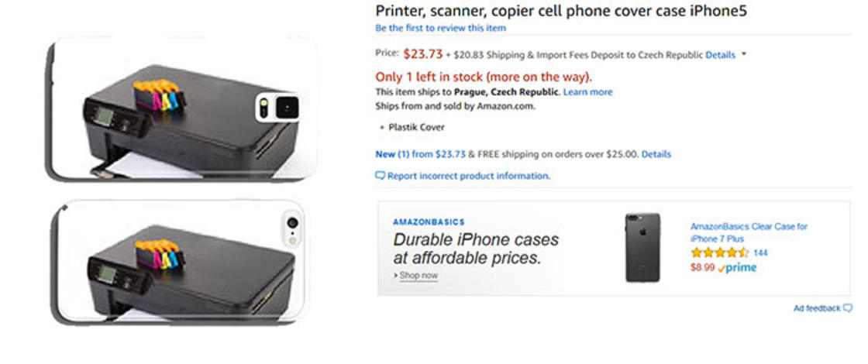Click 'Report incorrect product information' link

468,176
